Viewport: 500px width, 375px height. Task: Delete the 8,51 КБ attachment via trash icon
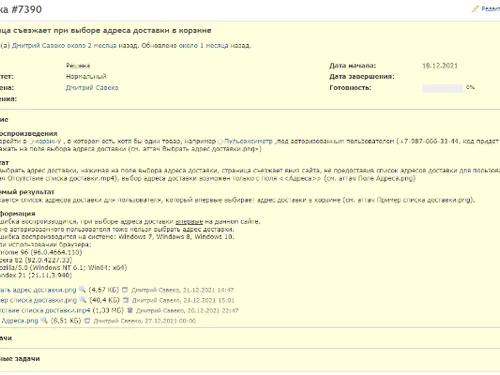(87, 321)
